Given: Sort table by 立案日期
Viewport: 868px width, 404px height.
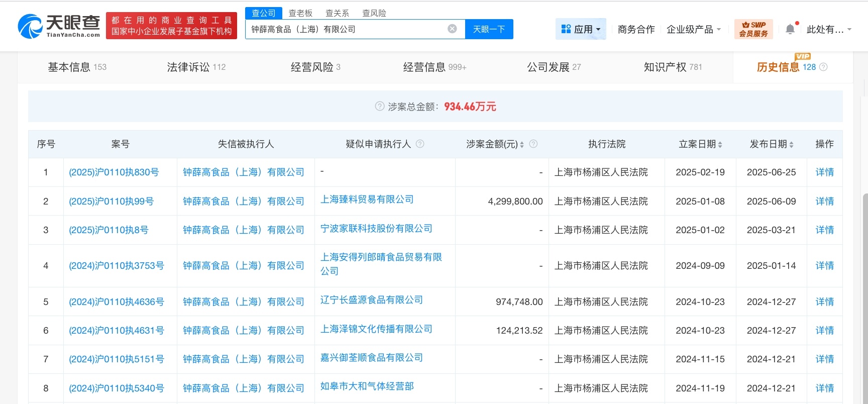Looking at the screenshot, I should (x=720, y=145).
